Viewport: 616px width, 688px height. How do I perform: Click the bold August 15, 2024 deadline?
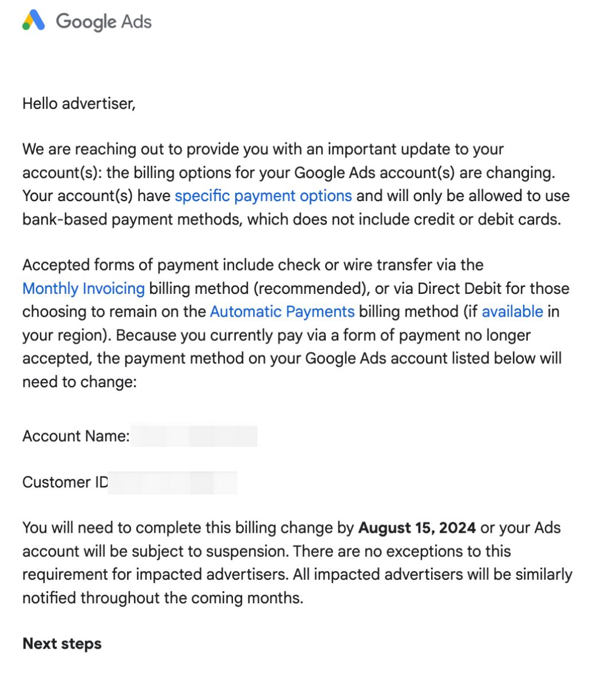[x=417, y=528]
